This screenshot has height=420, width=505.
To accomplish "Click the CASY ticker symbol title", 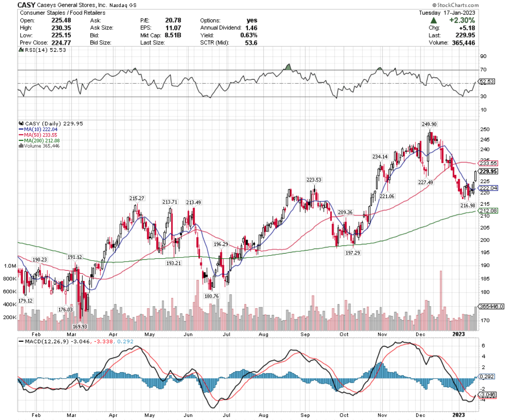I will tap(26, 5).
